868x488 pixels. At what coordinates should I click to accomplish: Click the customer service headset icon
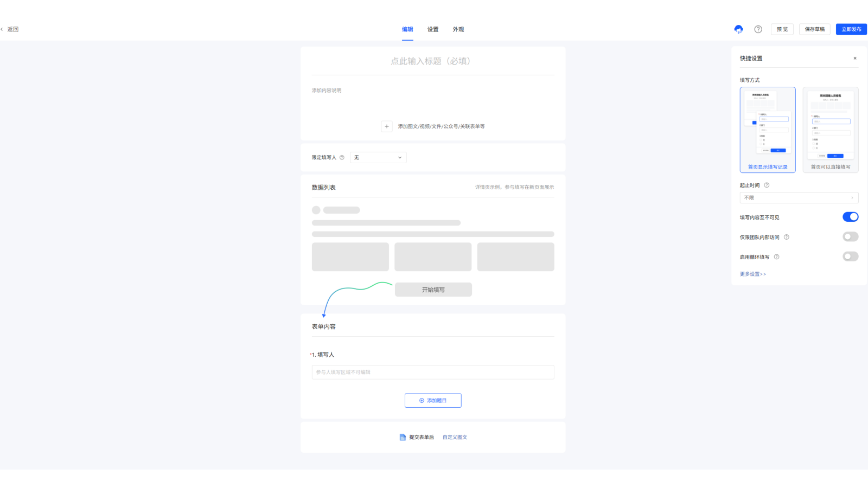coord(738,29)
